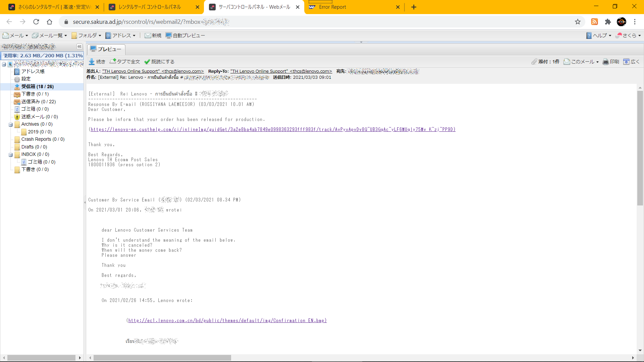The height and width of the screenshot is (362, 644).
Task: Open アドレス帳 address book
Action: (33, 71)
